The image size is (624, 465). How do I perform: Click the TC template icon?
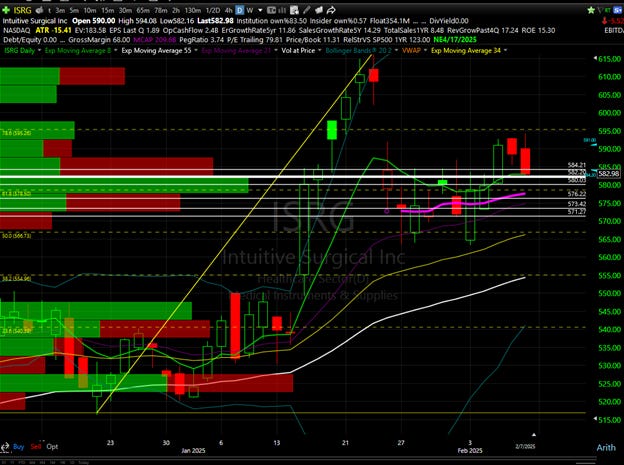click(271, 10)
